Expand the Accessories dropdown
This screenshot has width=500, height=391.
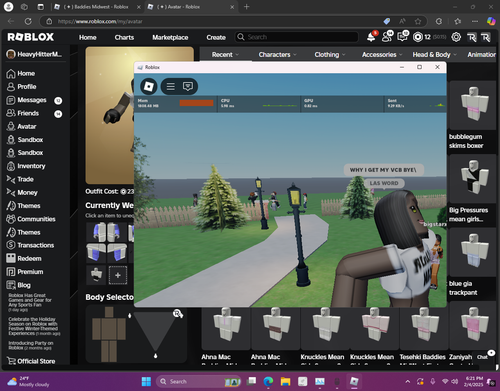tap(382, 55)
